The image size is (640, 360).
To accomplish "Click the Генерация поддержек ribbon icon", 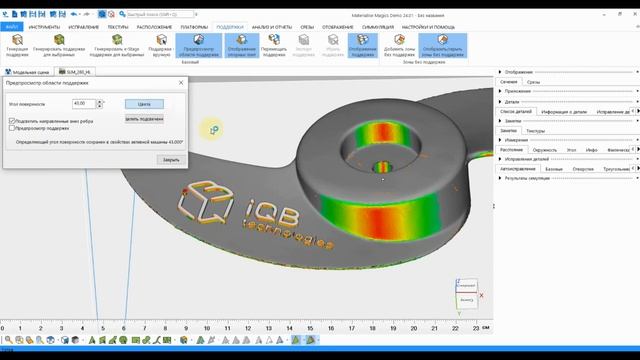I will coord(17,45).
